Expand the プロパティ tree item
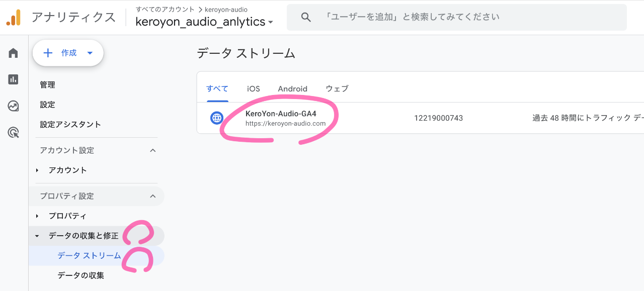 [37, 216]
